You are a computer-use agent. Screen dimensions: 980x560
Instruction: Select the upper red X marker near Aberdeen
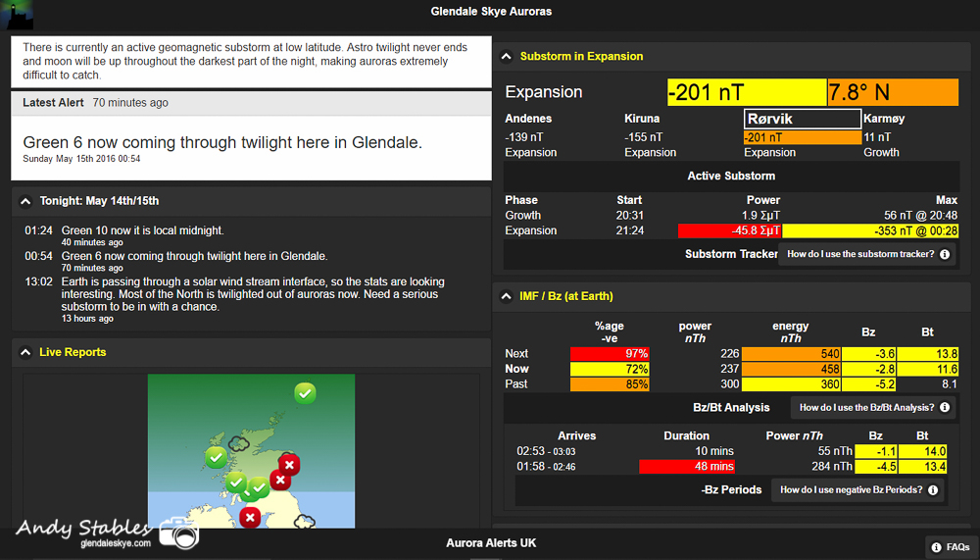point(289,465)
